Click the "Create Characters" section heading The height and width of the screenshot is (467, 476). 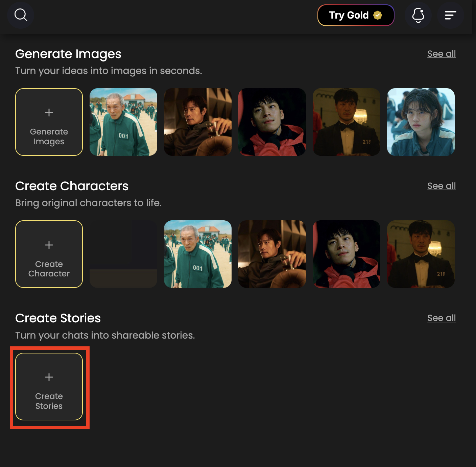tap(72, 186)
